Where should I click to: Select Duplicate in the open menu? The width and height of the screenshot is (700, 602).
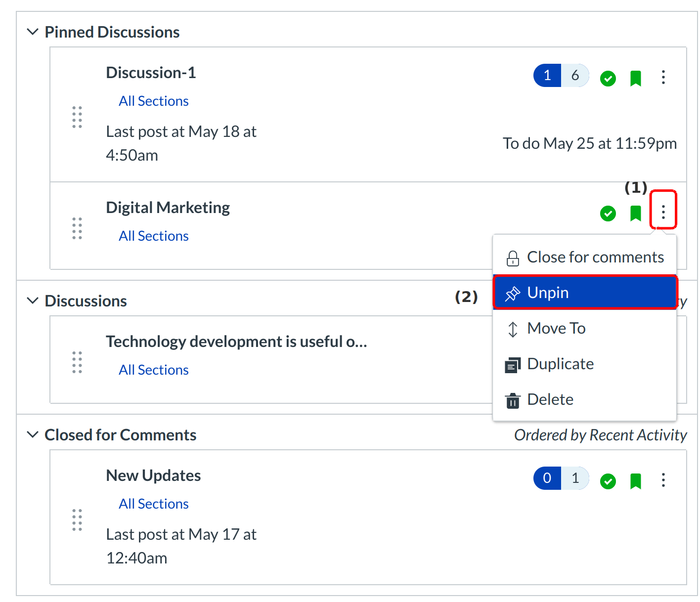point(560,364)
